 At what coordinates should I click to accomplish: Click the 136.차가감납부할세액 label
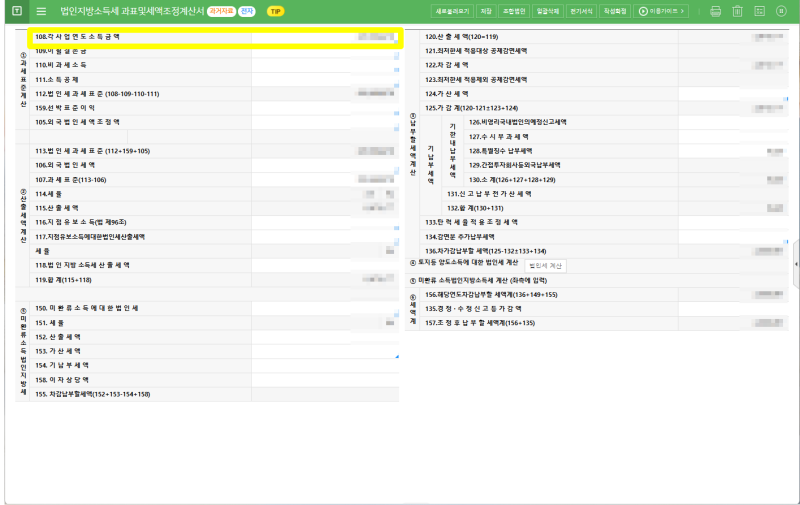[x=486, y=251]
